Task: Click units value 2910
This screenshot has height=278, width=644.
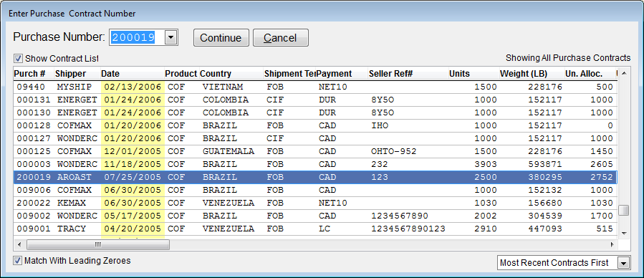Action: 486,229
